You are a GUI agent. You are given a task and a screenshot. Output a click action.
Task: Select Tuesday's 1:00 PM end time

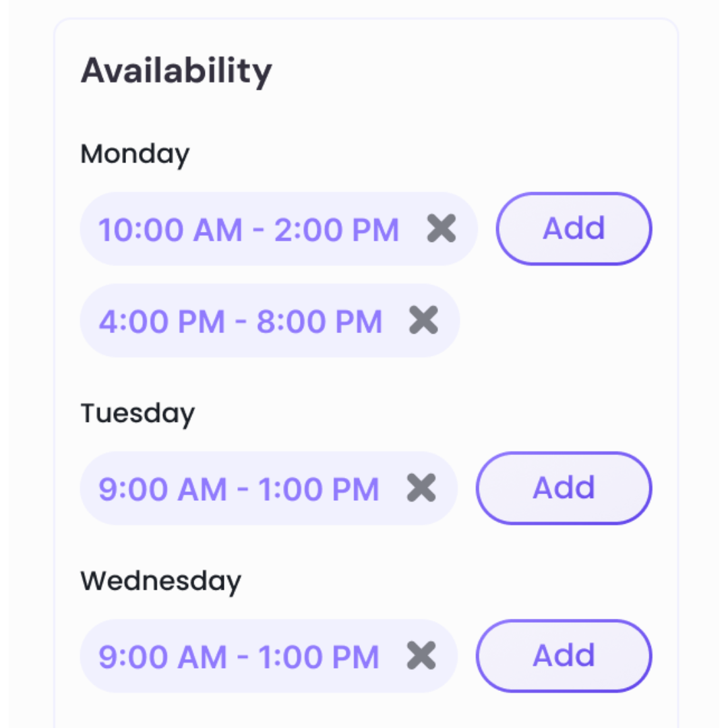click(317, 489)
